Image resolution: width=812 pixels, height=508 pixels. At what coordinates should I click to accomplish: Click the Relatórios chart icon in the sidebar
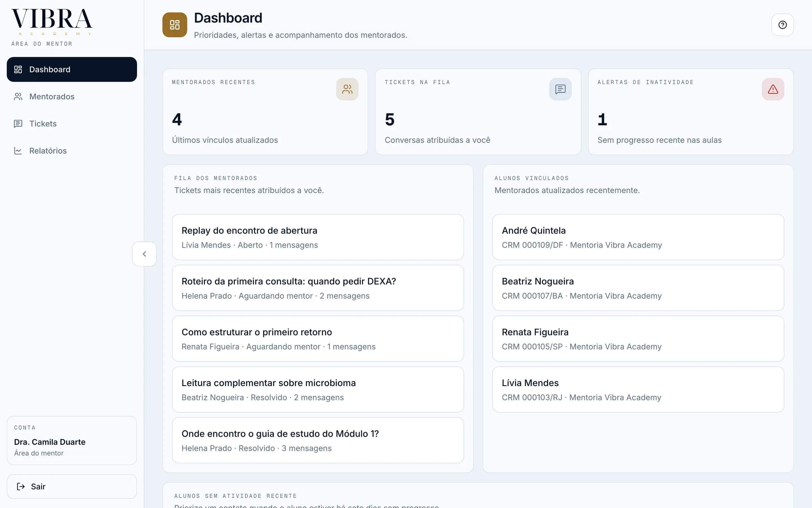click(x=18, y=151)
